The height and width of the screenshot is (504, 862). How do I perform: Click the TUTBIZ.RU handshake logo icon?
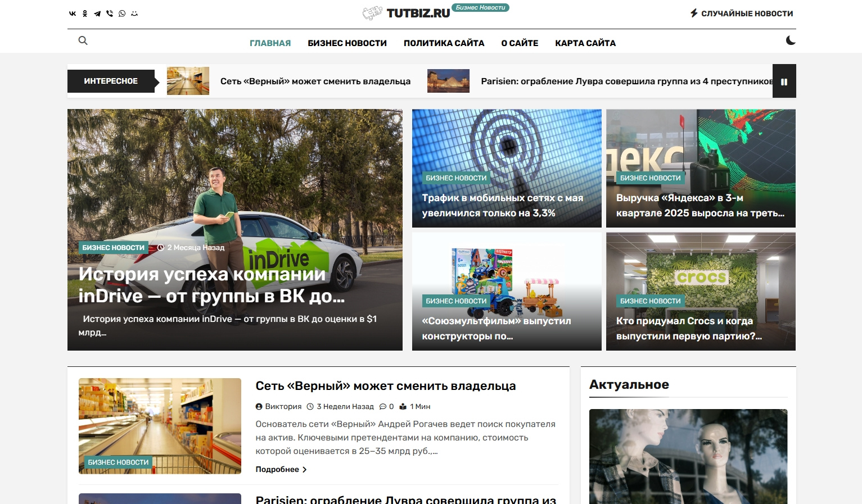click(x=372, y=13)
